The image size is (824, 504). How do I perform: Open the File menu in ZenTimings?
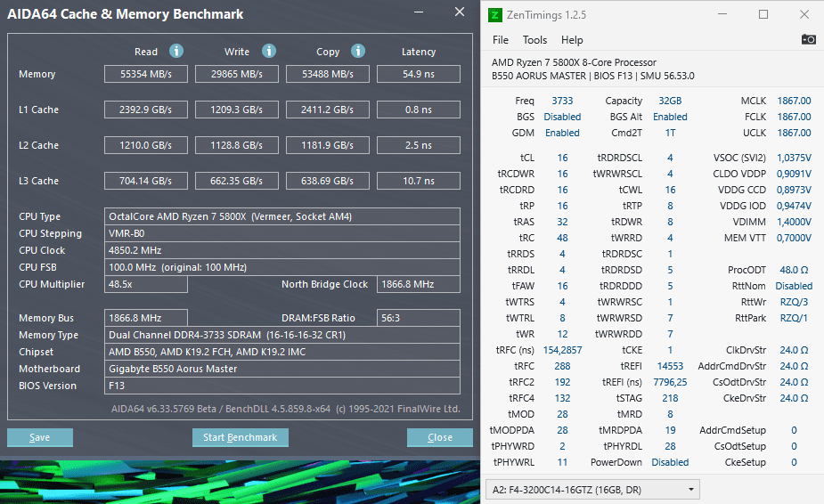(501, 40)
